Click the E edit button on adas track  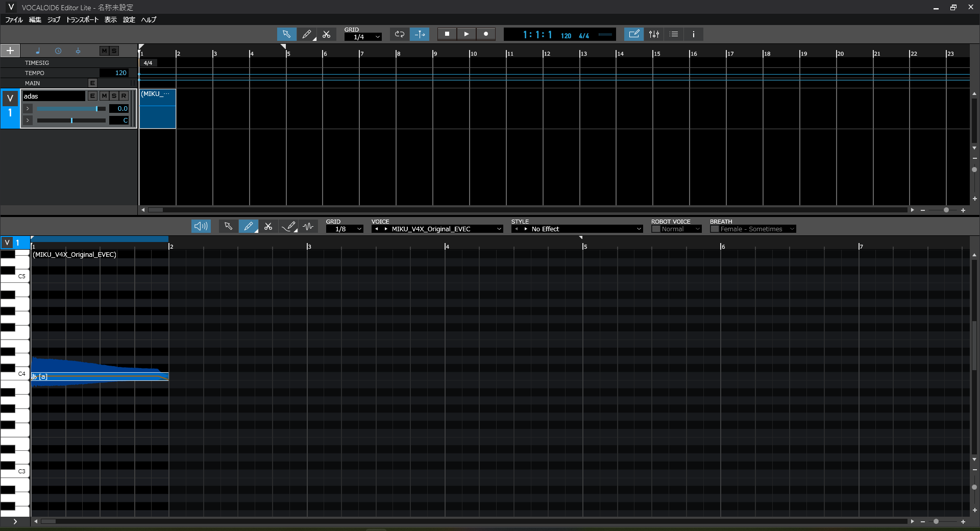pyautogui.click(x=92, y=96)
